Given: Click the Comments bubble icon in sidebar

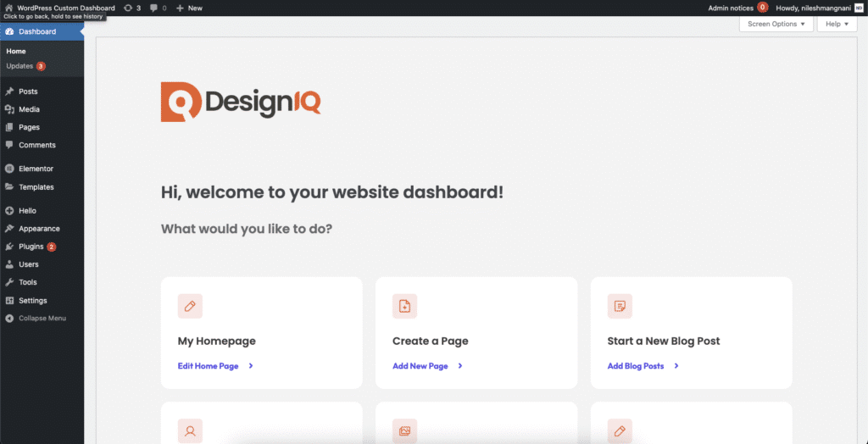Looking at the screenshot, I should (9, 145).
